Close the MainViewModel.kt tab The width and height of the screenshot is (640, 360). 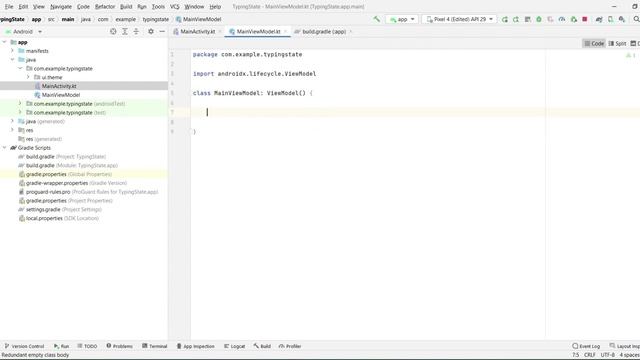point(285,31)
